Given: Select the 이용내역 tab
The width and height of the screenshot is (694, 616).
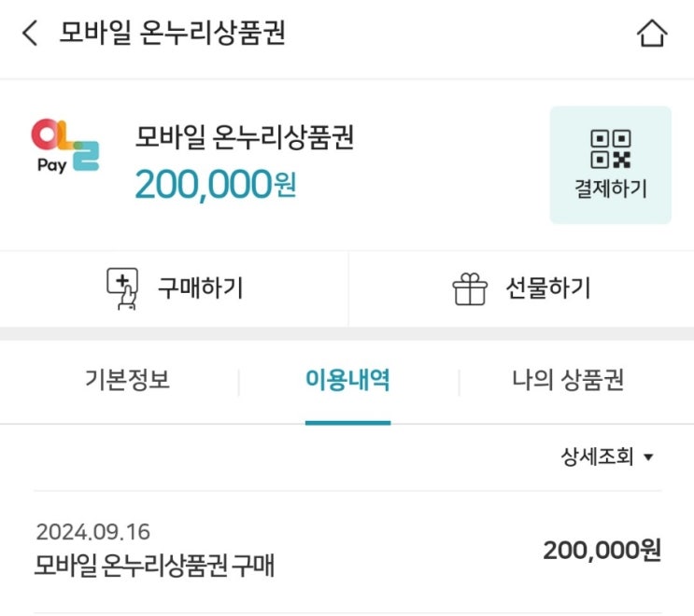Looking at the screenshot, I should click(x=347, y=380).
